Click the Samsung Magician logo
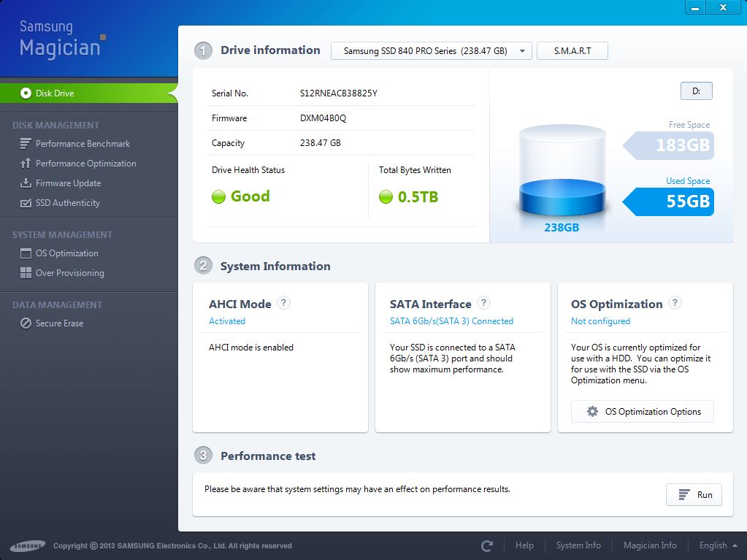747x560 pixels. [x=62, y=39]
